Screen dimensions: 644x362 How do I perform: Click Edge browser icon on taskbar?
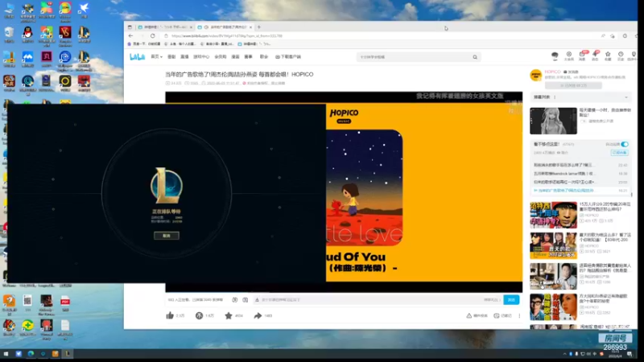tap(31, 353)
